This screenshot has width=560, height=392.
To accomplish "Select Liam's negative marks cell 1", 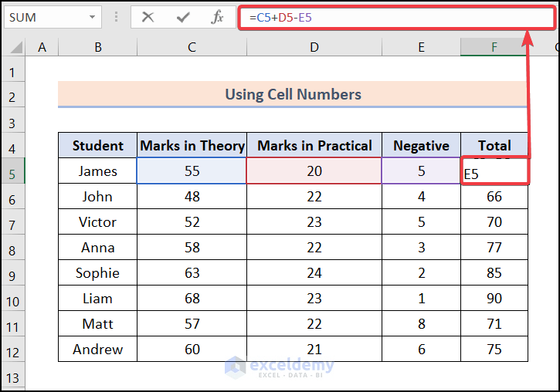I will point(422,298).
